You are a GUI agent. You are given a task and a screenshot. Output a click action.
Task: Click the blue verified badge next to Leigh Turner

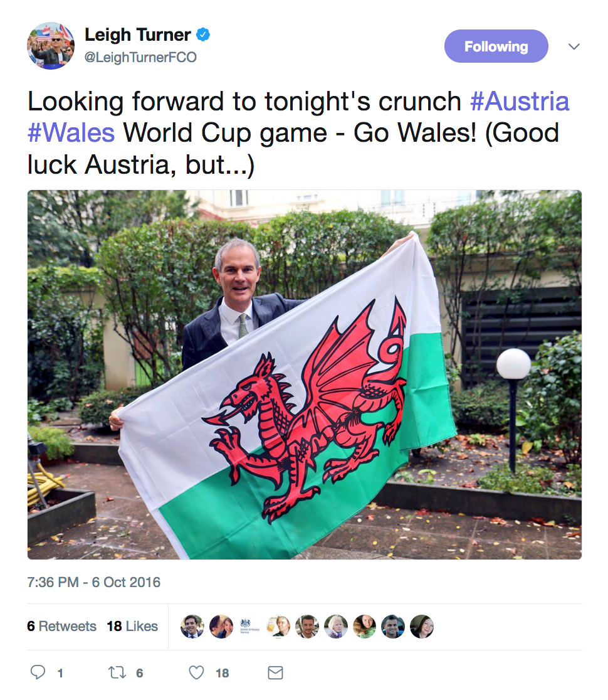click(x=203, y=34)
